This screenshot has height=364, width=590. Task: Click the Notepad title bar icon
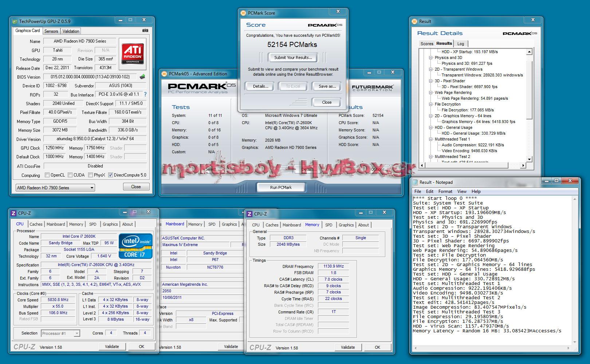(x=415, y=182)
